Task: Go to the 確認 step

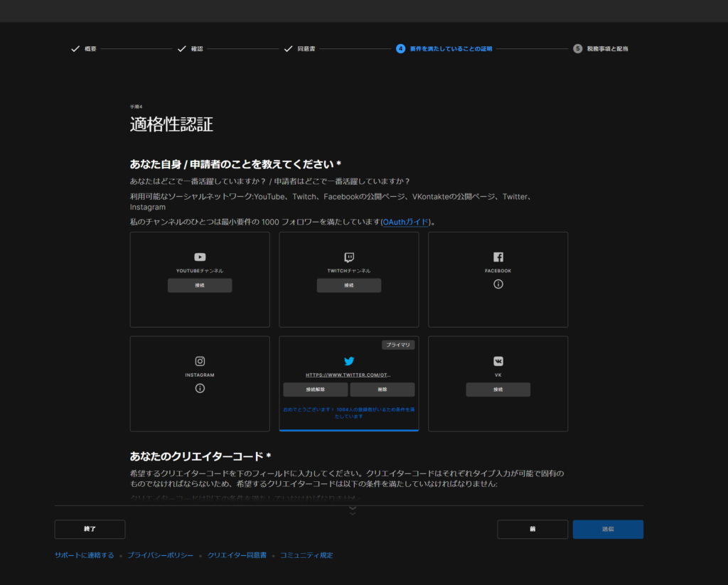Action: [x=197, y=49]
